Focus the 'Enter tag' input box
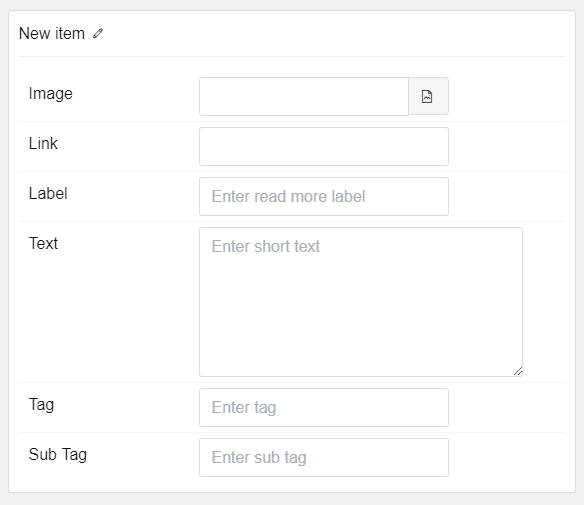The image size is (584, 505). pos(324,407)
